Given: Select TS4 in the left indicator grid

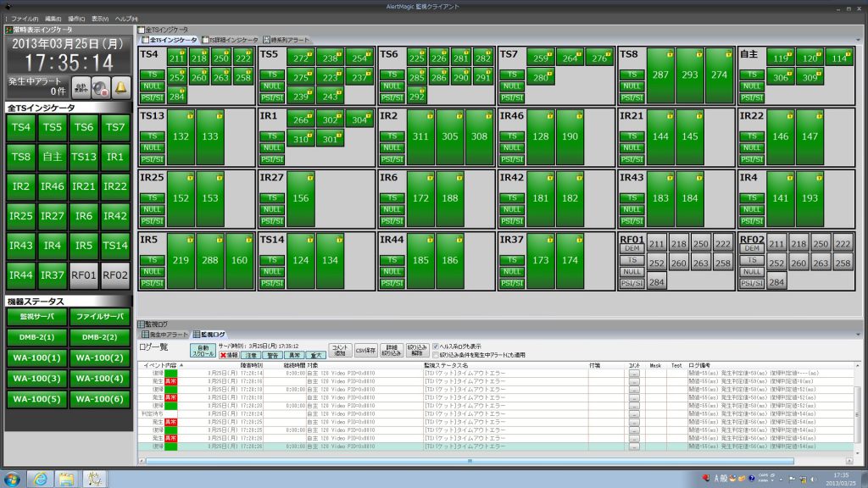Looking at the screenshot, I should 21,127.
